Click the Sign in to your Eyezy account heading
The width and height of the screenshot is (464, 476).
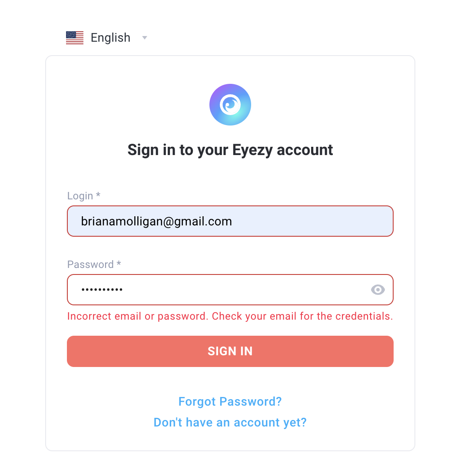pos(230,150)
